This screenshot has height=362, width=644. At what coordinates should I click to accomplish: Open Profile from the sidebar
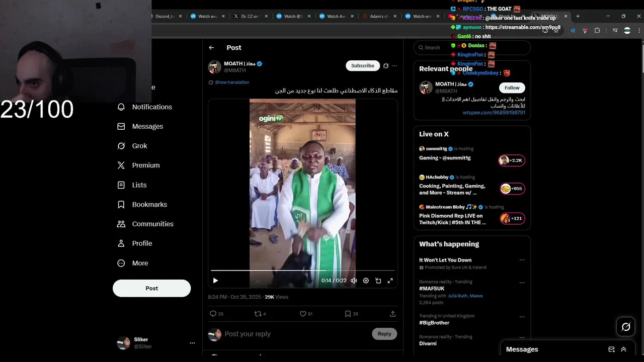[134, 243]
